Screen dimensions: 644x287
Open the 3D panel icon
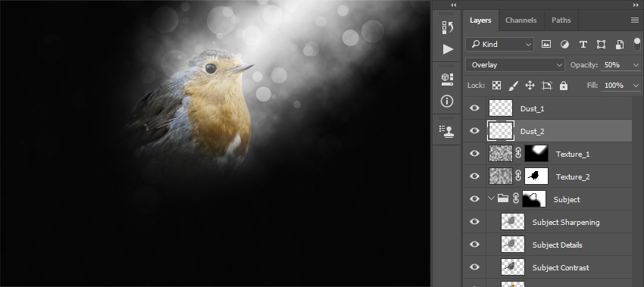(447, 80)
